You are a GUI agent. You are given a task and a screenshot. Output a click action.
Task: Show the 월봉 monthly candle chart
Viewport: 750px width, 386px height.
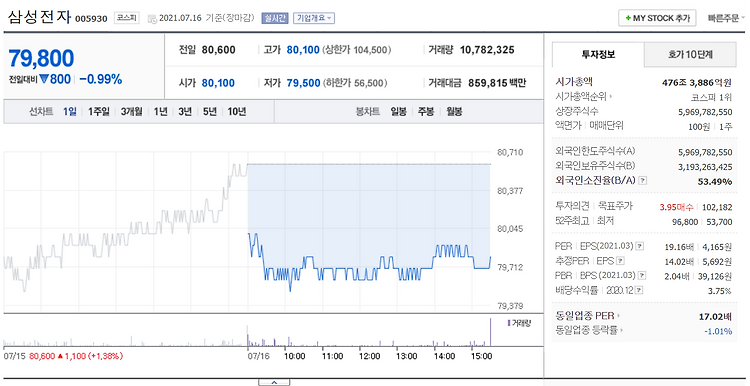(x=454, y=111)
